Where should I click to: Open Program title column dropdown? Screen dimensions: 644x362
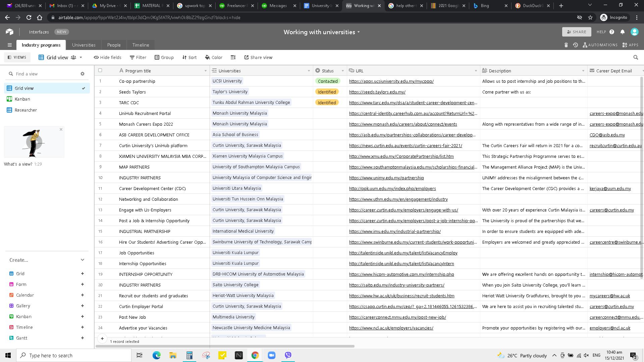tap(205, 71)
